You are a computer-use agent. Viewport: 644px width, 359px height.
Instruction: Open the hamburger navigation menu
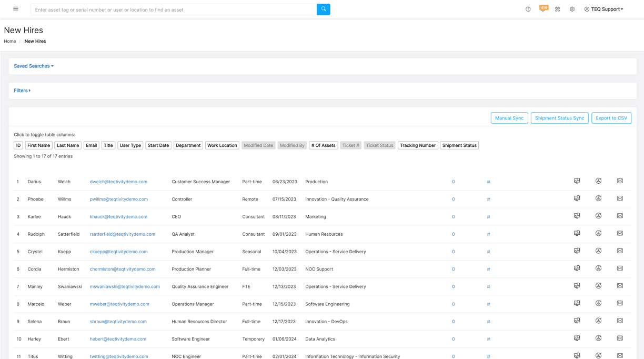pos(16,9)
